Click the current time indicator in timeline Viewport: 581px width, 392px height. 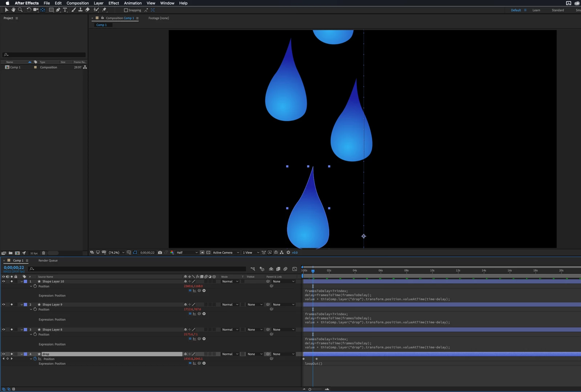(x=313, y=271)
